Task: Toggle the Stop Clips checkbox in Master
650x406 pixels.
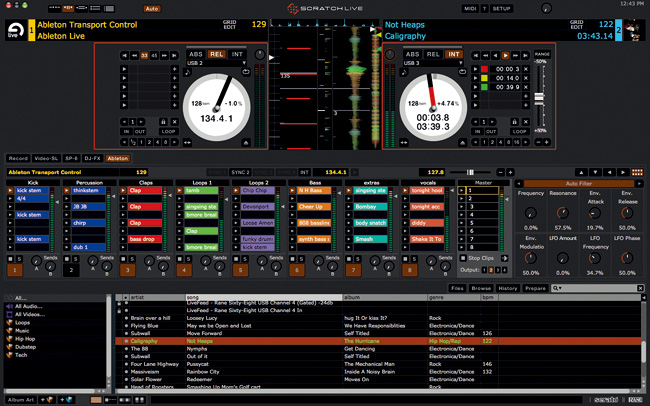Action: pyautogui.click(x=463, y=258)
